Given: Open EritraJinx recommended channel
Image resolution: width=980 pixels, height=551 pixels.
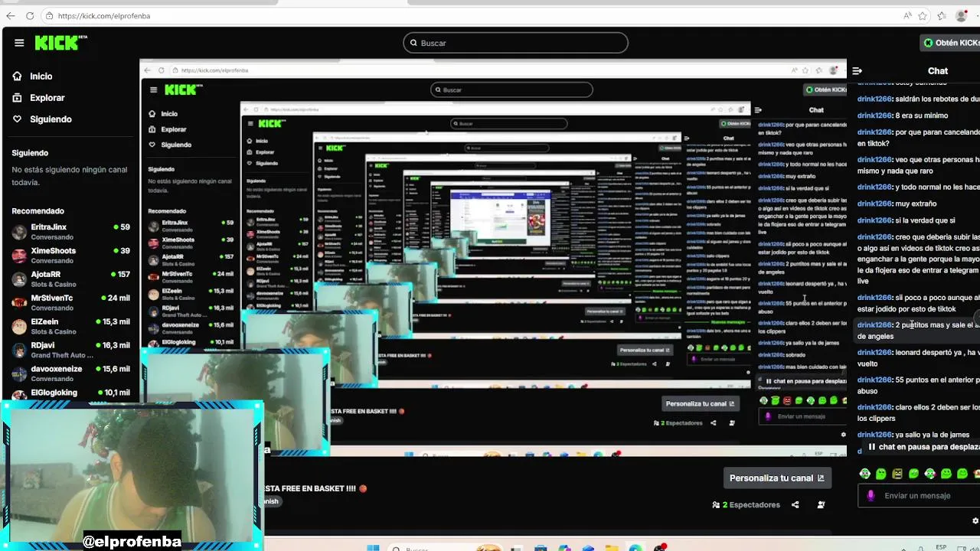Looking at the screenshot, I should coord(70,232).
